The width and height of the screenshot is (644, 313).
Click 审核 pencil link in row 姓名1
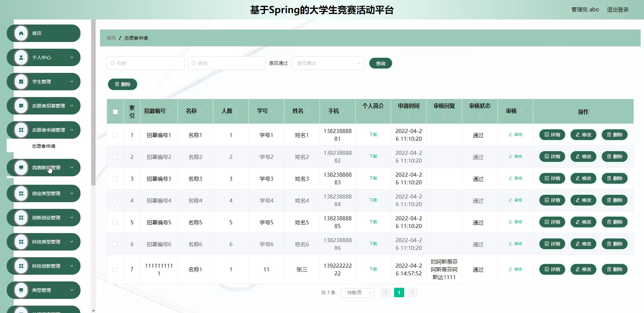point(515,135)
